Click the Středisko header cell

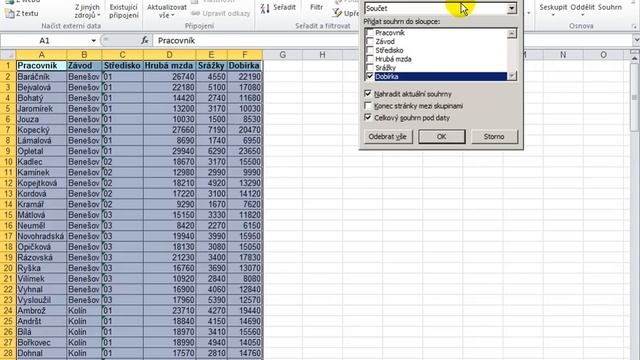coord(122,66)
